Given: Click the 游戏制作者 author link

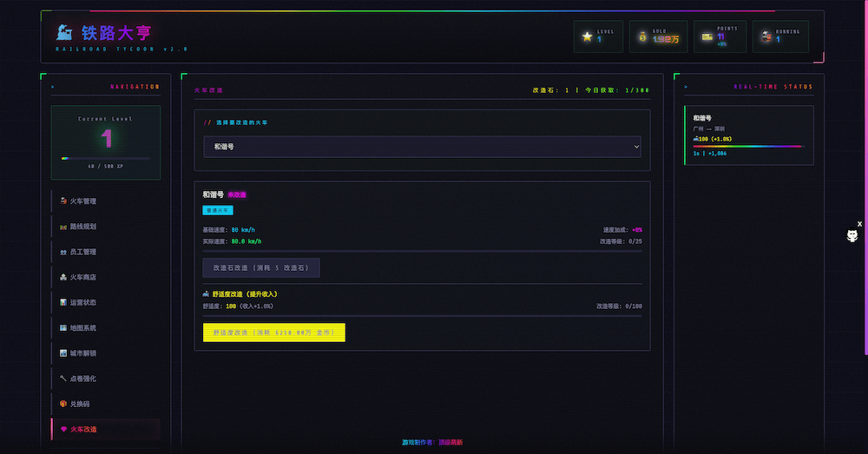Looking at the screenshot, I should [450, 443].
